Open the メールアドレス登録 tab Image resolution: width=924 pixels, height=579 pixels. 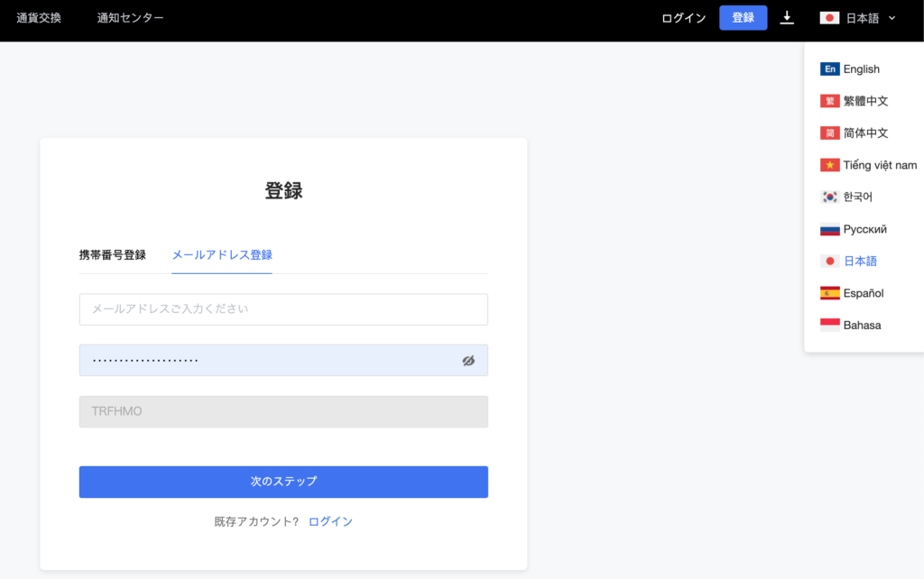click(222, 255)
